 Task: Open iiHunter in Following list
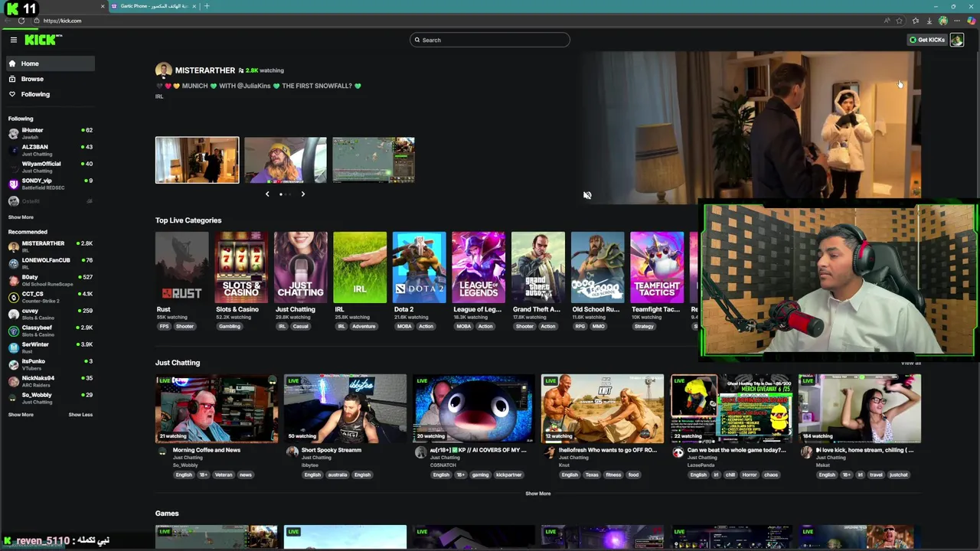(50, 133)
